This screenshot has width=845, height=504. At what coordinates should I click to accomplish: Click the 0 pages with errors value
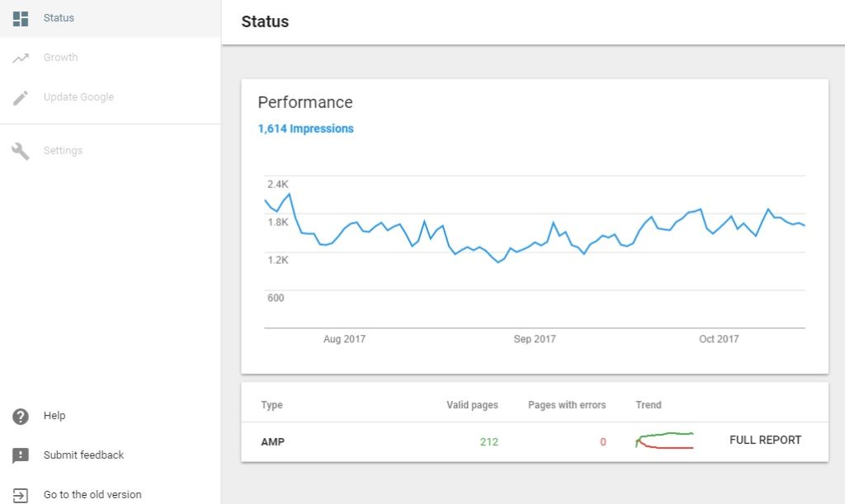[603, 441]
